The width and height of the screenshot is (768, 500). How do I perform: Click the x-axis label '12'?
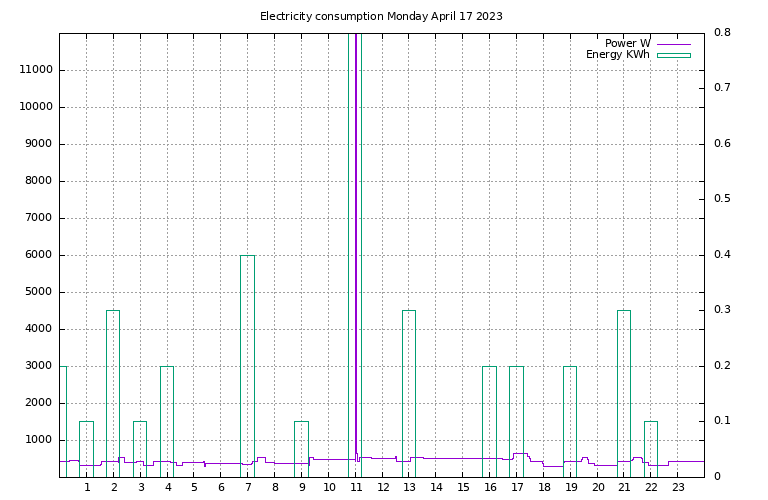point(382,487)
